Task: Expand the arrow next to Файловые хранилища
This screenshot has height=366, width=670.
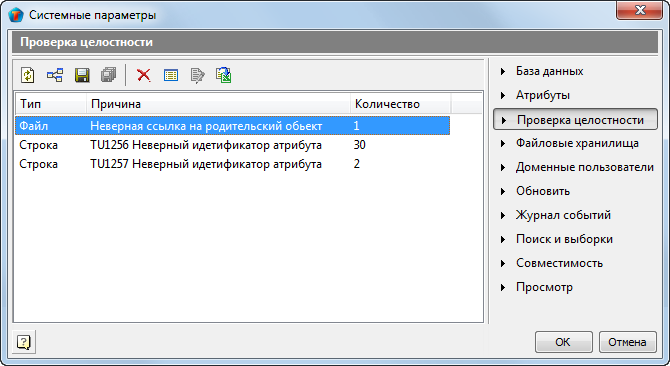Action: pos(503,143)
